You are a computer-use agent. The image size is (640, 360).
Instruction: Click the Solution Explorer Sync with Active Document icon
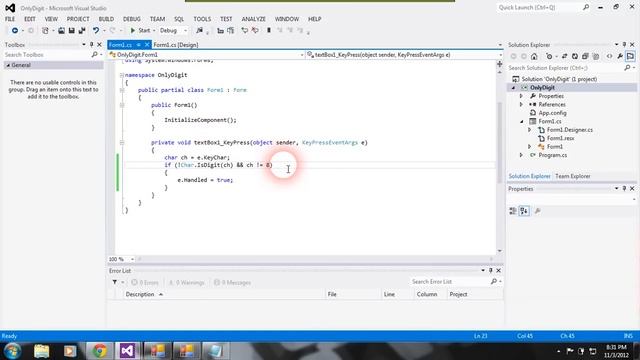point(564,56)
